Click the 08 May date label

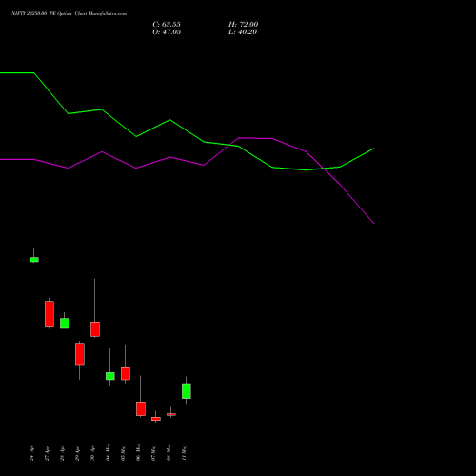[169, 452]
